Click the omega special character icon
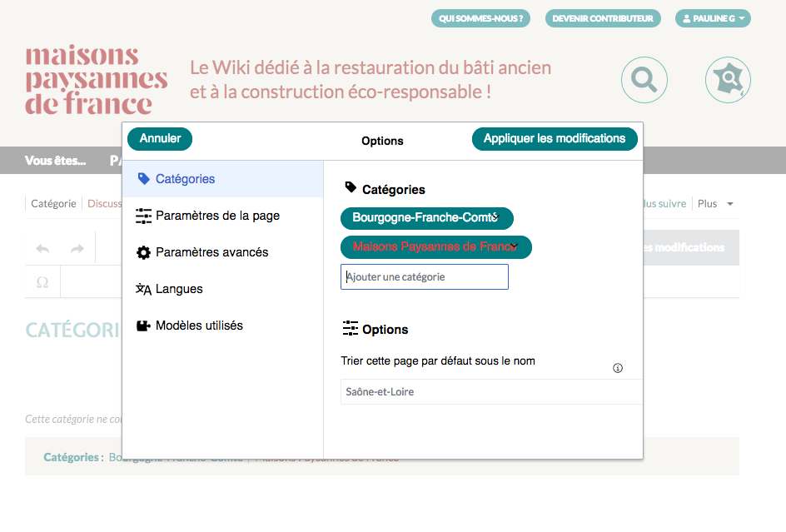This screenshot has height=532, width=786. coord(42,283)
